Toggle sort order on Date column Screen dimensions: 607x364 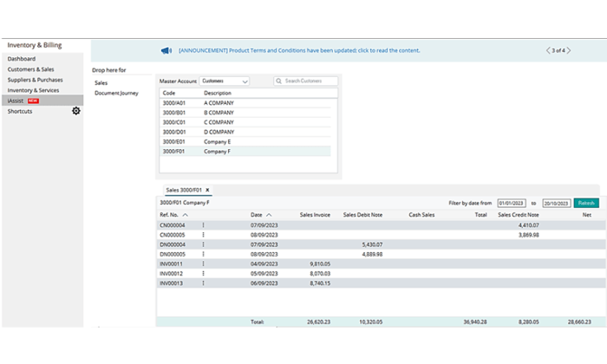coord(269,214)
